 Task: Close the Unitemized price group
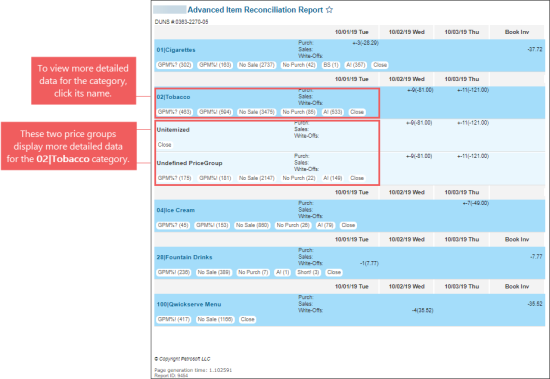click(164, 145)
